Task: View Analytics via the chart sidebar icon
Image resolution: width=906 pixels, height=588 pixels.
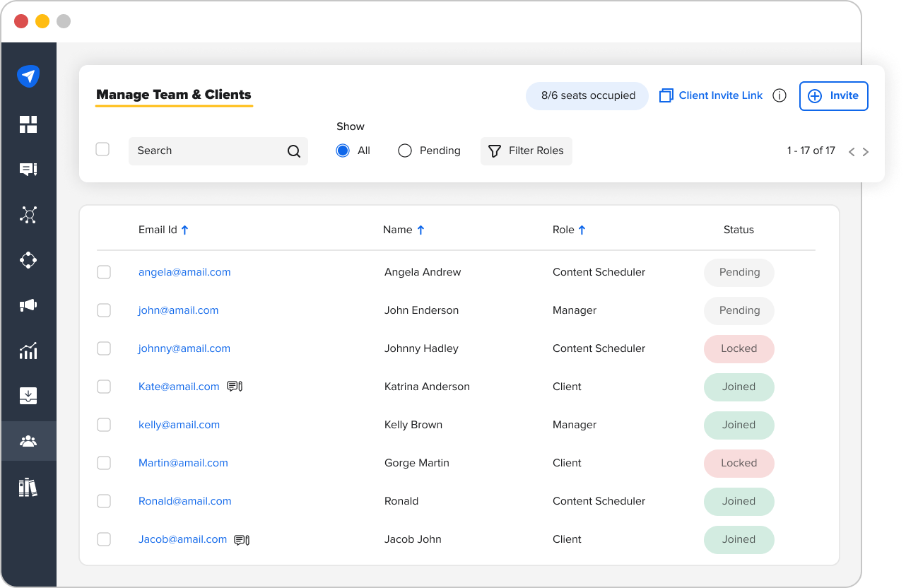Action: (x=28, y=351)
